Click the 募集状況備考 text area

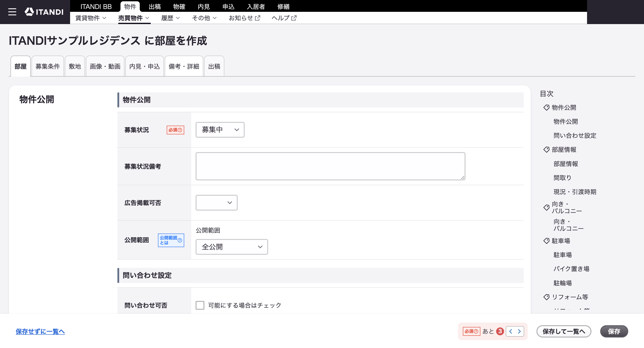[330, 166]
